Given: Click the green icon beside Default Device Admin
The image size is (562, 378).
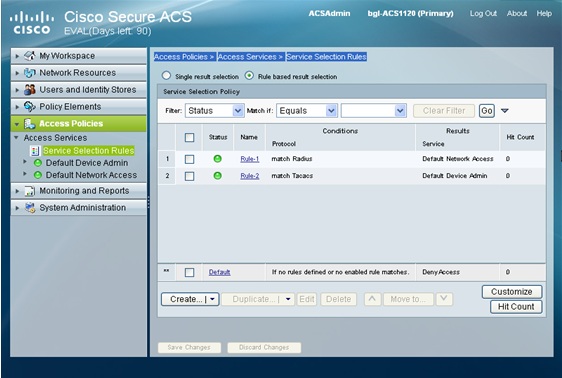Looking at the screenshot, I should click(38, 163).
